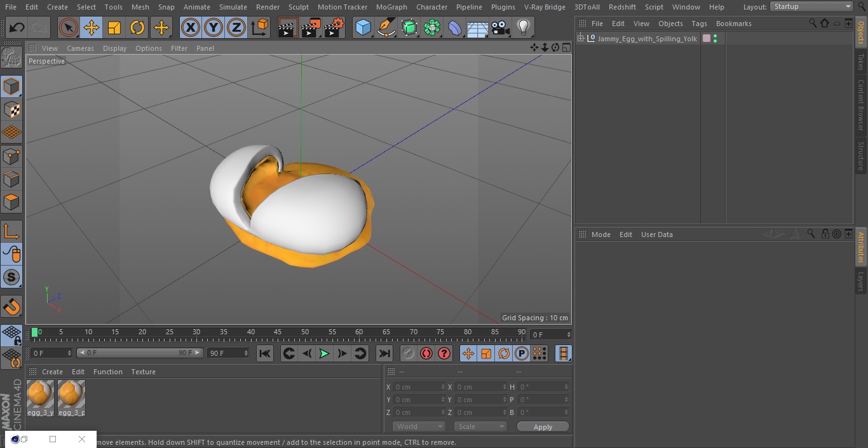This screenshot has height=448, width=868.
Task: Open the Attributes side tab
Action: point(861,247)
